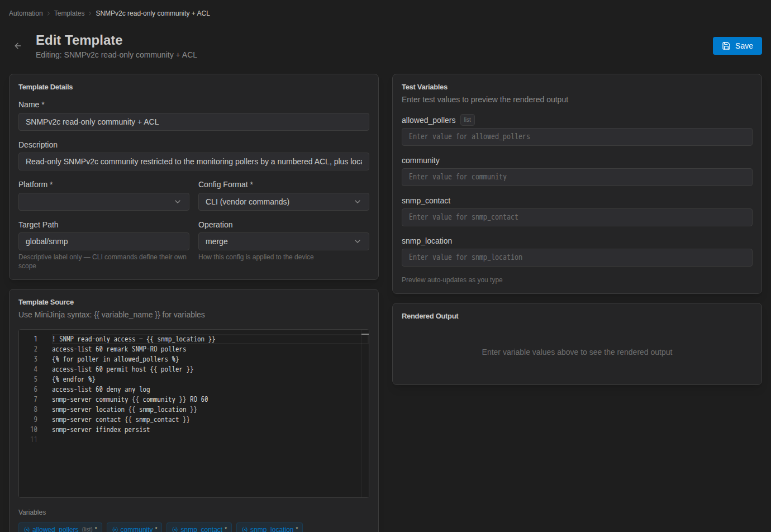
Task: Click the floppy disk icon on Save
Action: pos(726,46)
